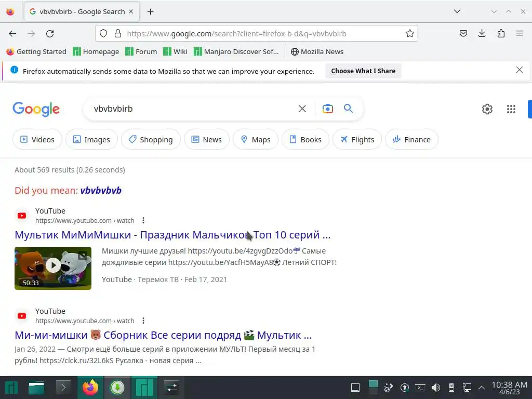
Task: Open Manjaro Hello taskbar app
Action: click(144, 388)
